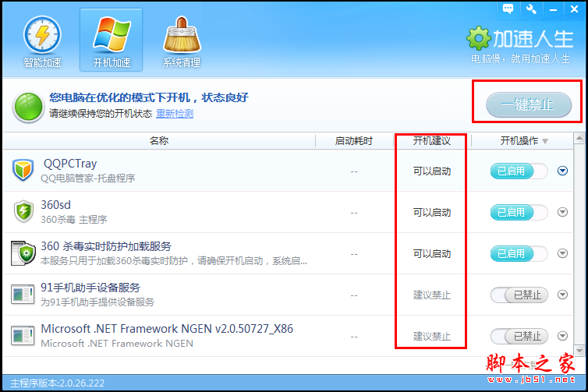Select the QQPCTray name text
Screen dimensions: 588x392
70,164
